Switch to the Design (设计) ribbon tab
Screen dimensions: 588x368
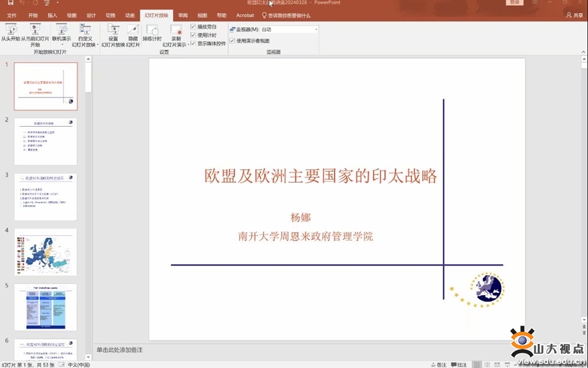point(91,15)
